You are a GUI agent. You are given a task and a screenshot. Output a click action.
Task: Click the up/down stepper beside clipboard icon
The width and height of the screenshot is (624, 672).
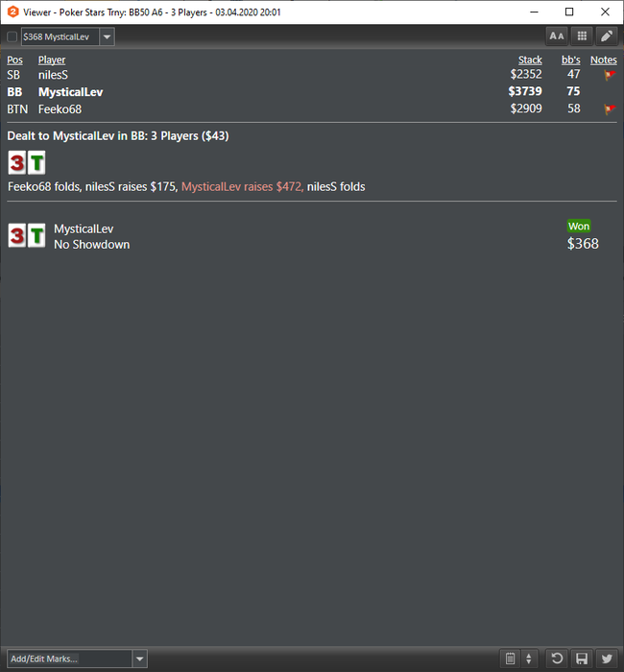[x=529, y=658]
